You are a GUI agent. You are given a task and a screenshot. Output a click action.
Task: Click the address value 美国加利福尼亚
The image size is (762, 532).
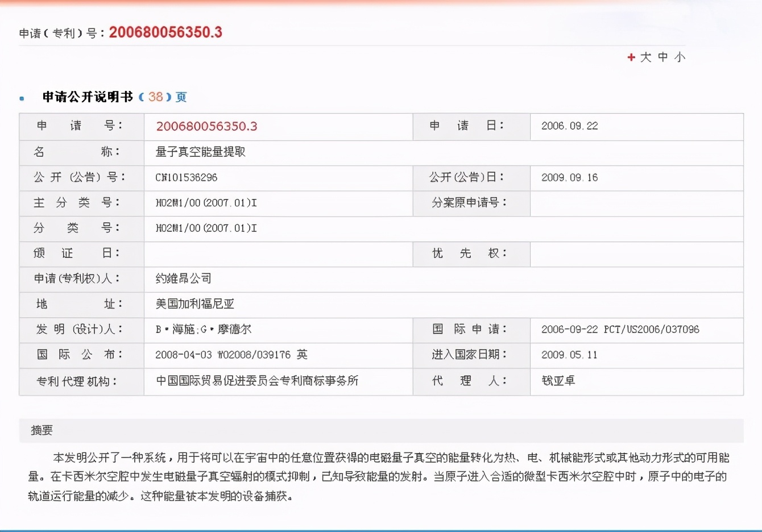pos(194,304)
